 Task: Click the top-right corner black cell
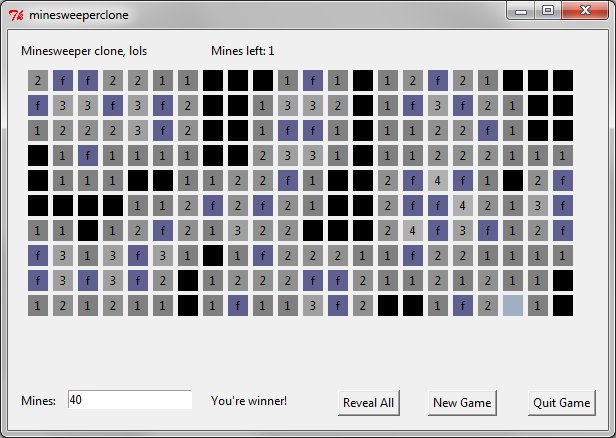(x=563, y=81)
